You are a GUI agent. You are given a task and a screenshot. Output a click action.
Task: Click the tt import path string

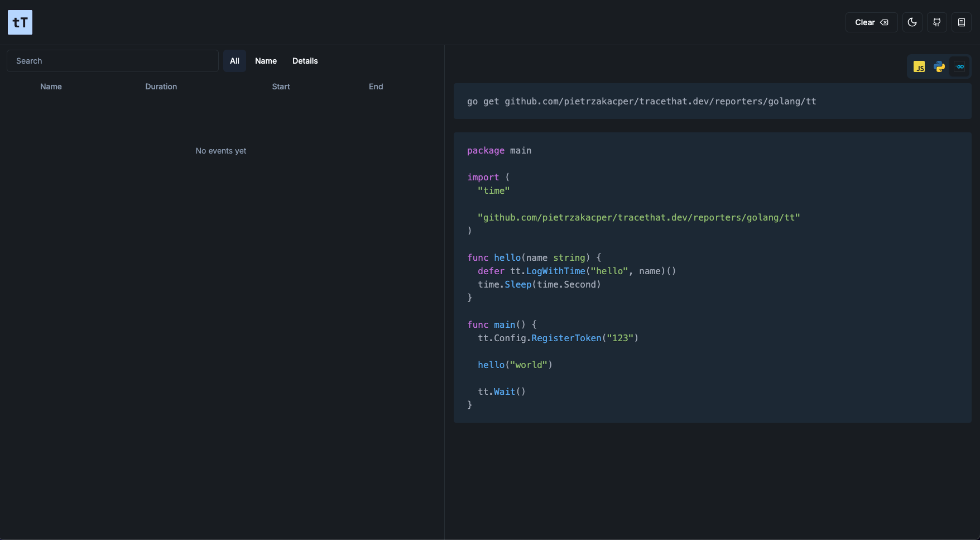coord(638,217)
